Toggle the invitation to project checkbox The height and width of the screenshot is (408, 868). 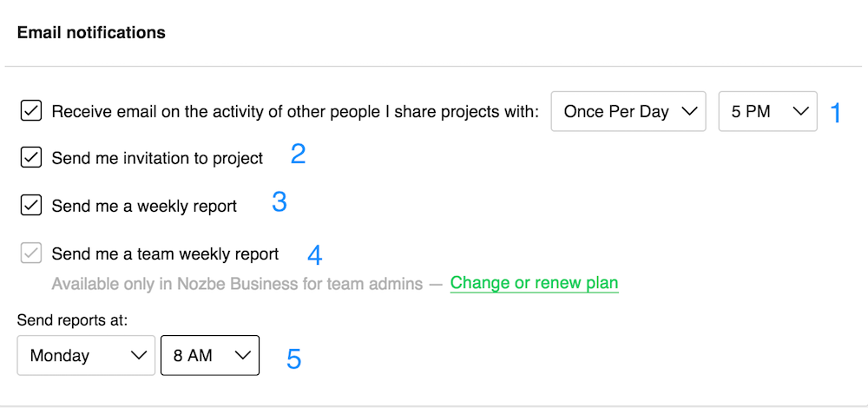(31, 158)
